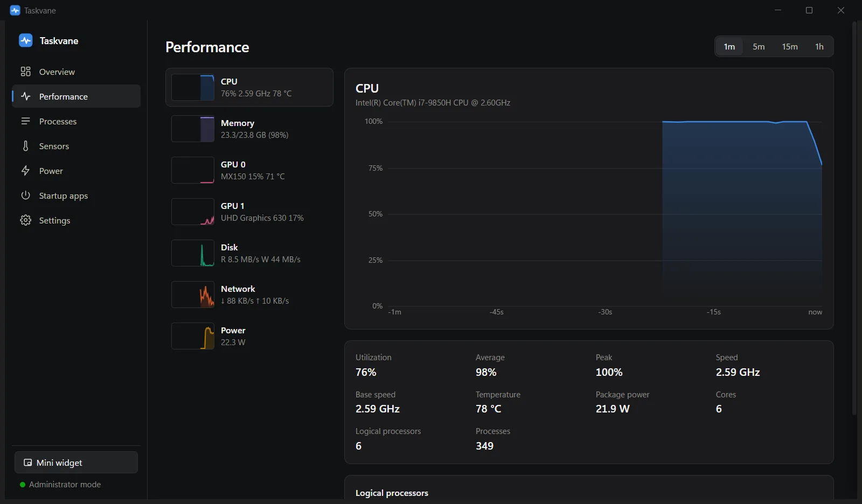Select the Network mini graph thumbnail

[x=193, y=295]
